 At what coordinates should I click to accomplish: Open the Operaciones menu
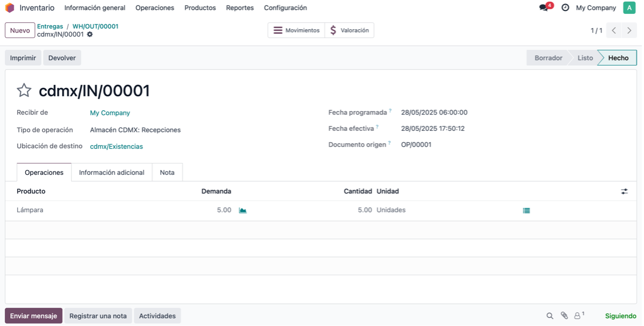[155, 8]
